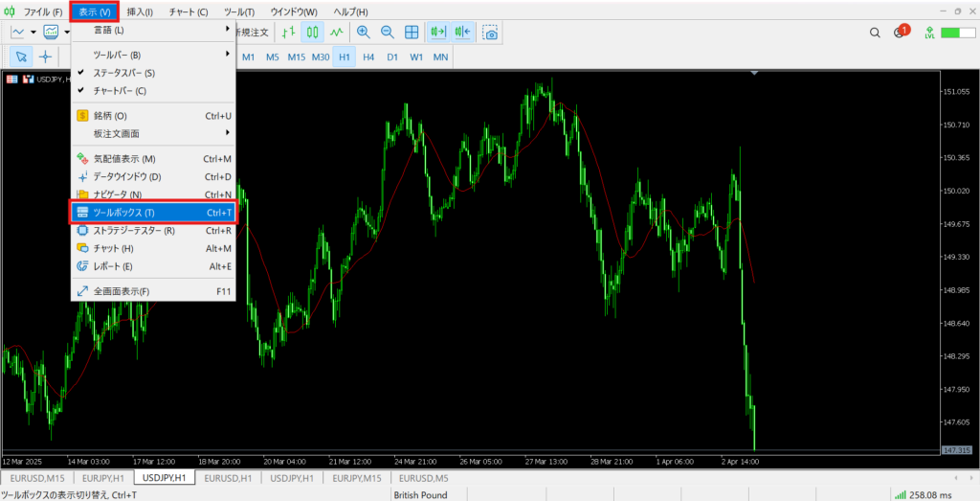980x501 pixels.
Task: Select the crosshair cursor tool
Action: [45, 57]
